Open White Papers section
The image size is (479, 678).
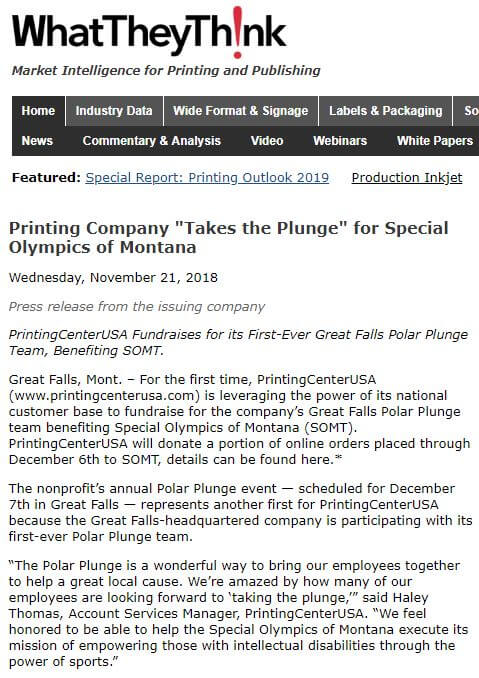click(x=435, y=141)
